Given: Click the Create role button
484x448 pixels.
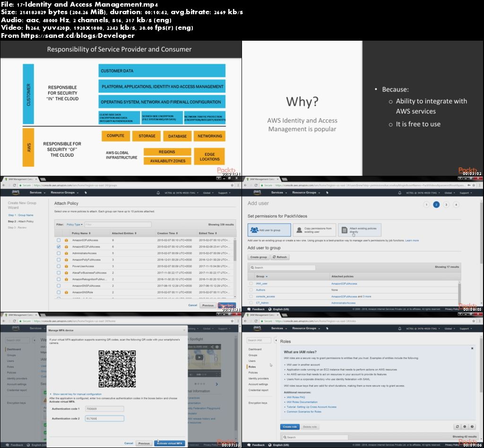Looking at the screenshot, I should (290, 427).
